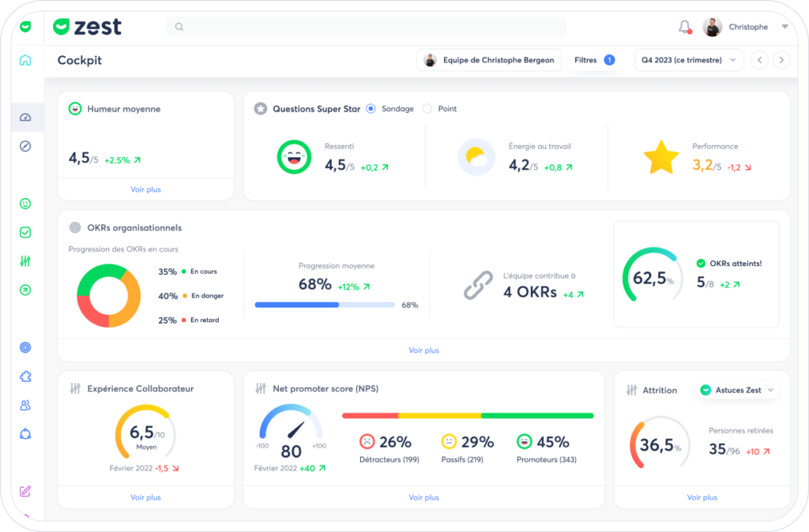This screenshot has width=809, height=532.
Task: Select the Sondage radio button
Action: [x=371, y=109]
